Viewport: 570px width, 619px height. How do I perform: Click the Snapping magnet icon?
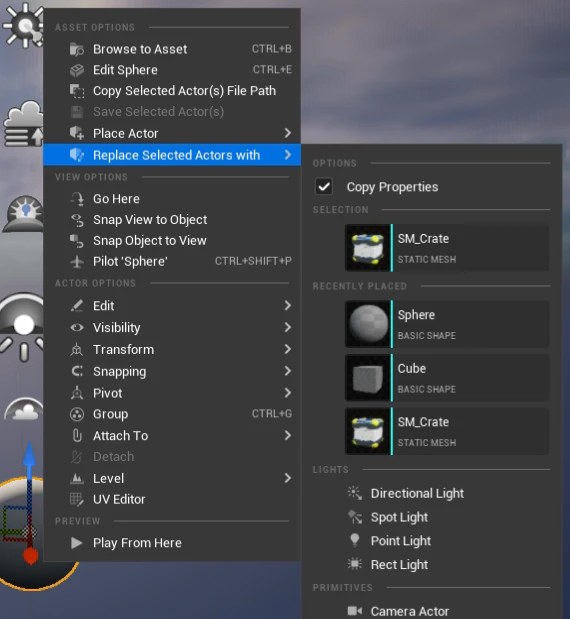click(x=77, y=371)
